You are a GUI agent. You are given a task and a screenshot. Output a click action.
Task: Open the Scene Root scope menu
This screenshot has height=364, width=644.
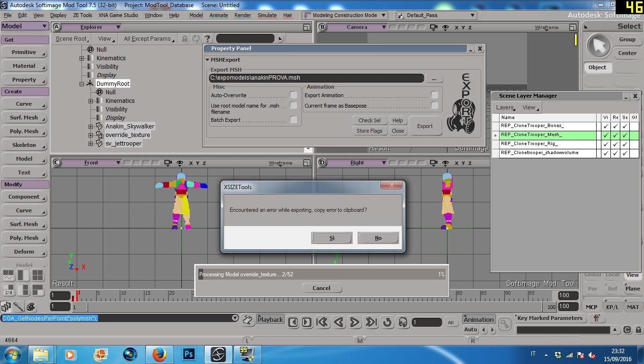tap(73, 39)
